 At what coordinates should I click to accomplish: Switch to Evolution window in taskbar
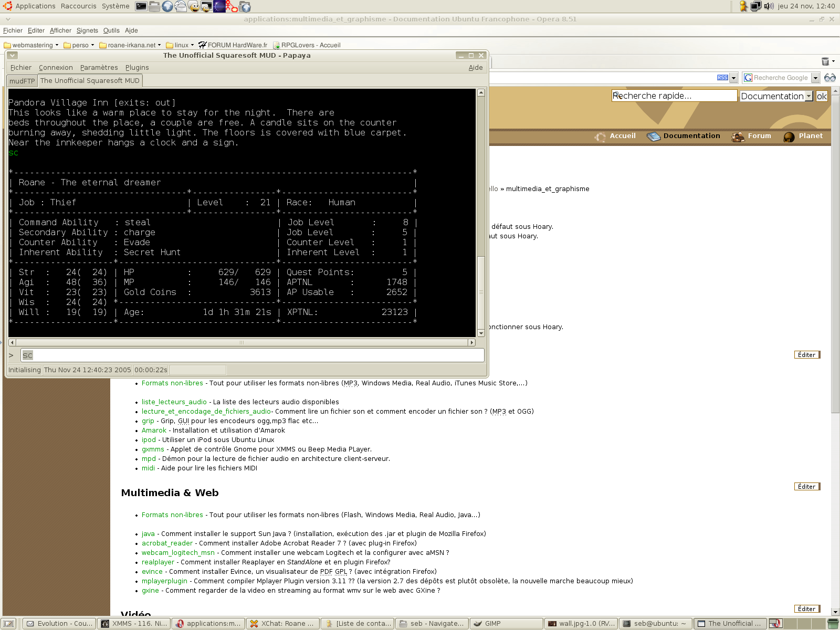click(x=60, y=624)
